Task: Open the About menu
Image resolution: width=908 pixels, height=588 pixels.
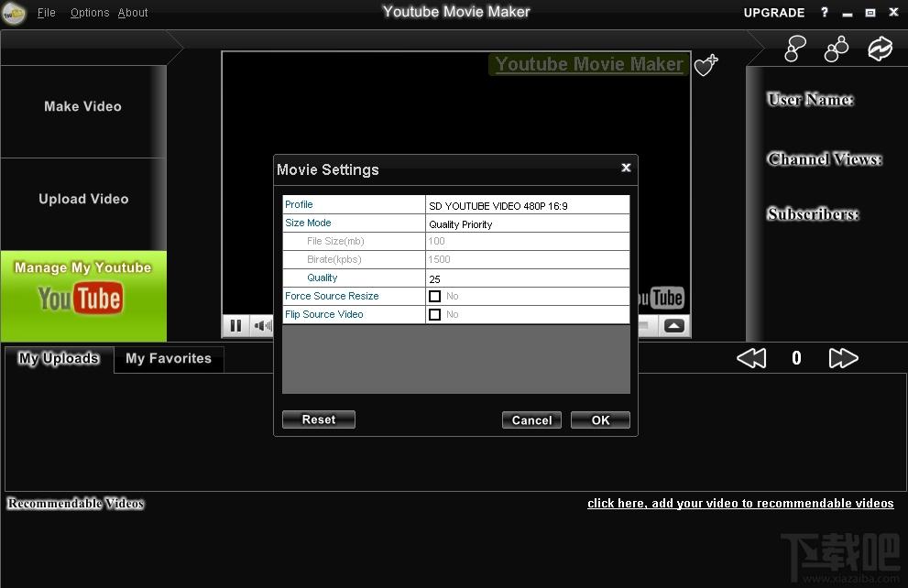Action: 133,13
